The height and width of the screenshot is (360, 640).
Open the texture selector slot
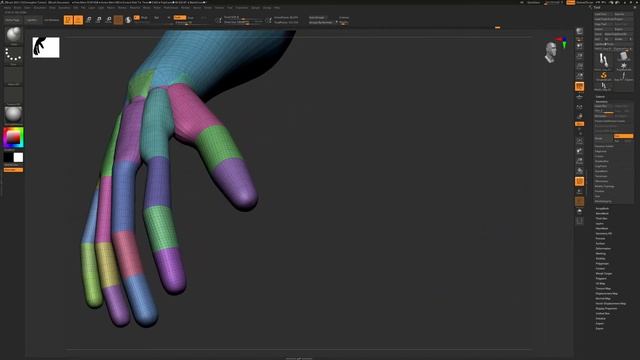(x=13, y=96)
